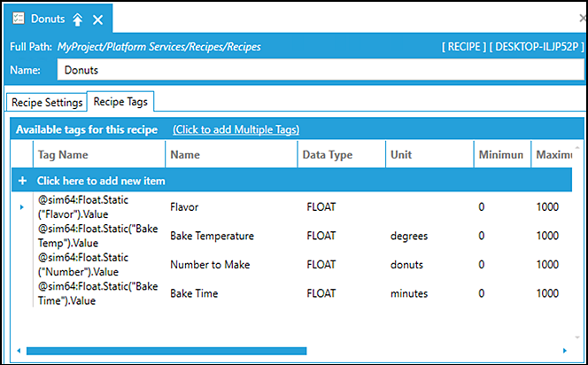
Task: Expand the Flavor row indicator arrow
Action: [x=22, y=207]
